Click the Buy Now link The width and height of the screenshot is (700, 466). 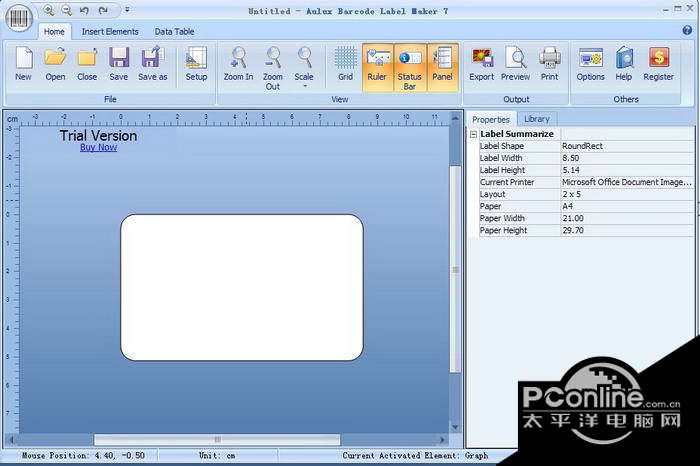tap(98, 147)
